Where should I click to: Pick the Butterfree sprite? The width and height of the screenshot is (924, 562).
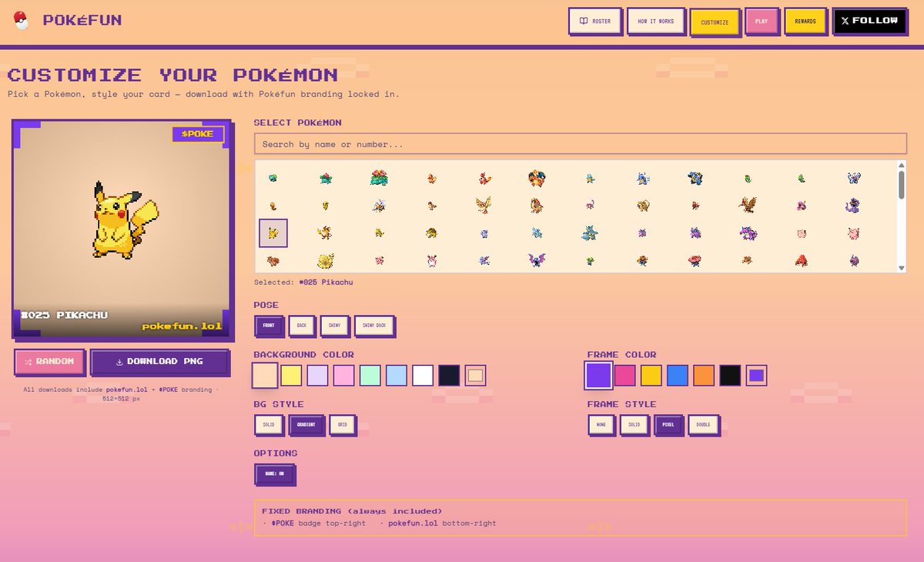pos(853,178)
